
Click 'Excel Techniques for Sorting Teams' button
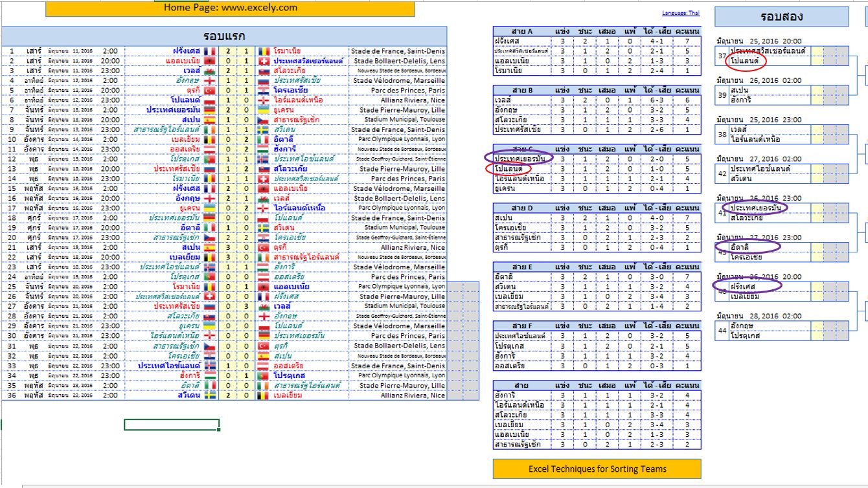click(597, 469)
